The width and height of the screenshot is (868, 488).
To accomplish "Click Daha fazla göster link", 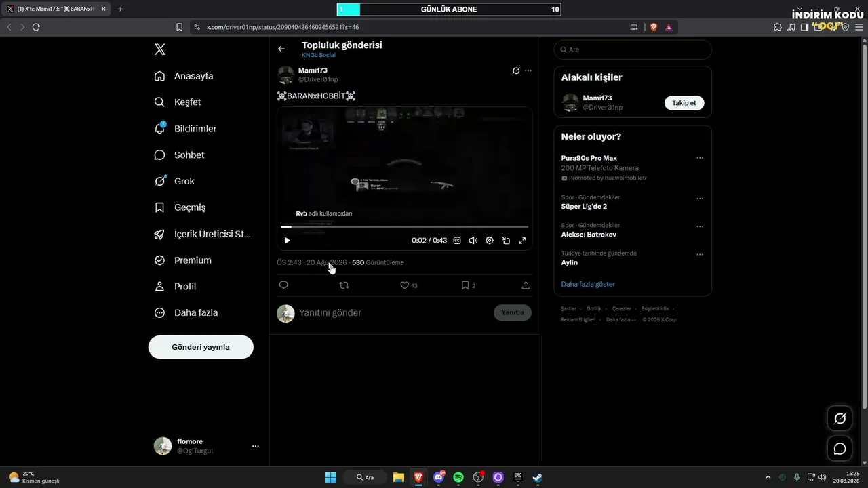I will (588, 284).
